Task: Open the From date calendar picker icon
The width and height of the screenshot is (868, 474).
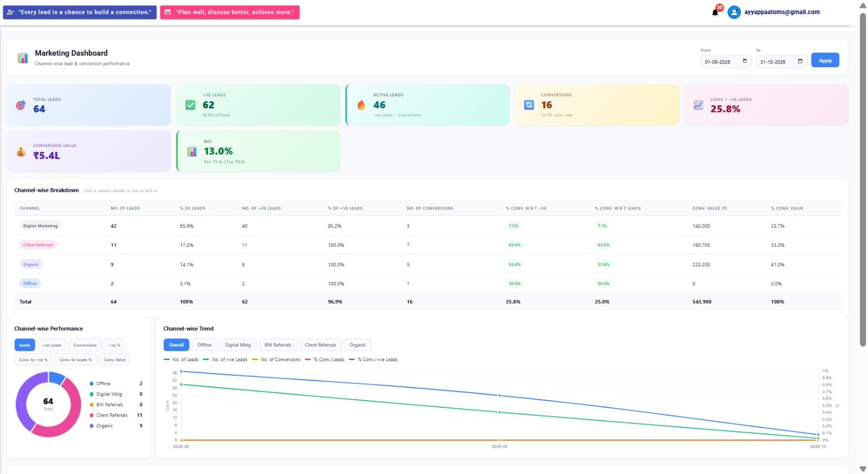Action: 744,61
